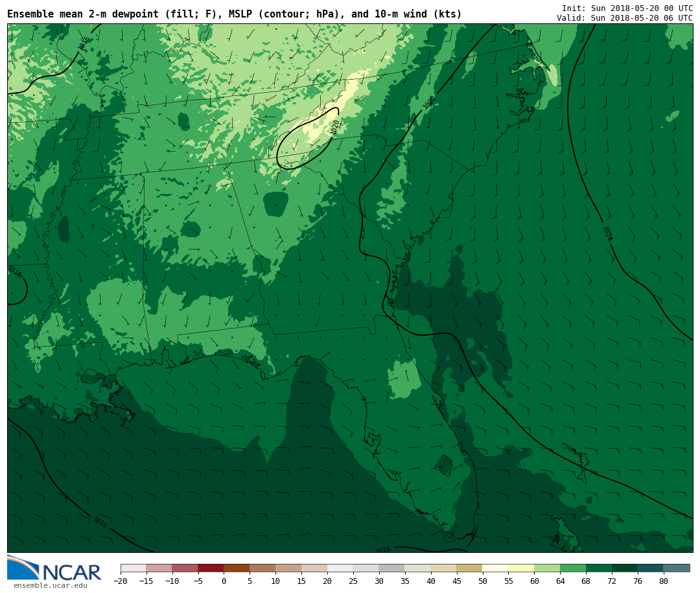Select the legend swatch between 20 and 25
The width and height of the screenshot is (700, 593).
point(340,568)
